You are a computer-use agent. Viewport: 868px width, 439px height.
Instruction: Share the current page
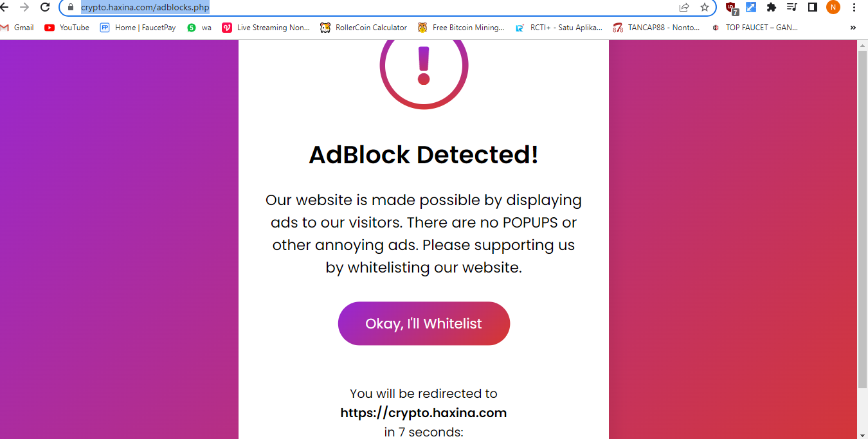coord(683,8)
